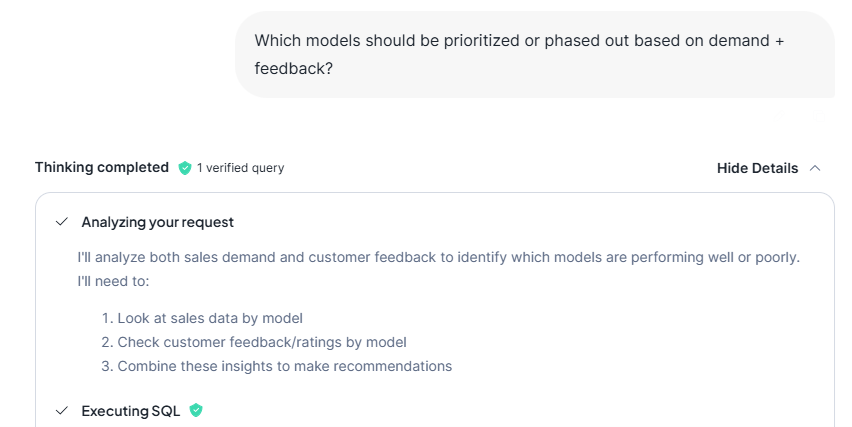
Task: Click the green verified shield beside Thinking completed
Action: pos(185,168)
